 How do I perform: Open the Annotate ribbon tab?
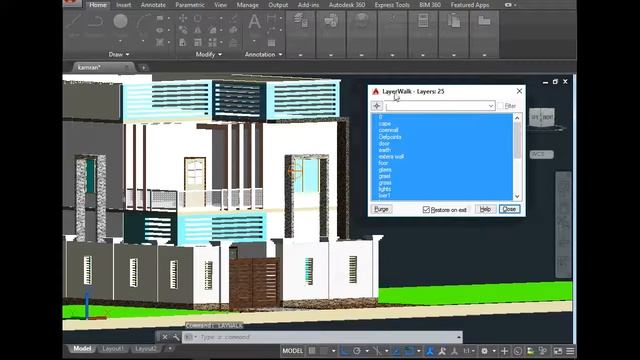click(x=153, y=5)
